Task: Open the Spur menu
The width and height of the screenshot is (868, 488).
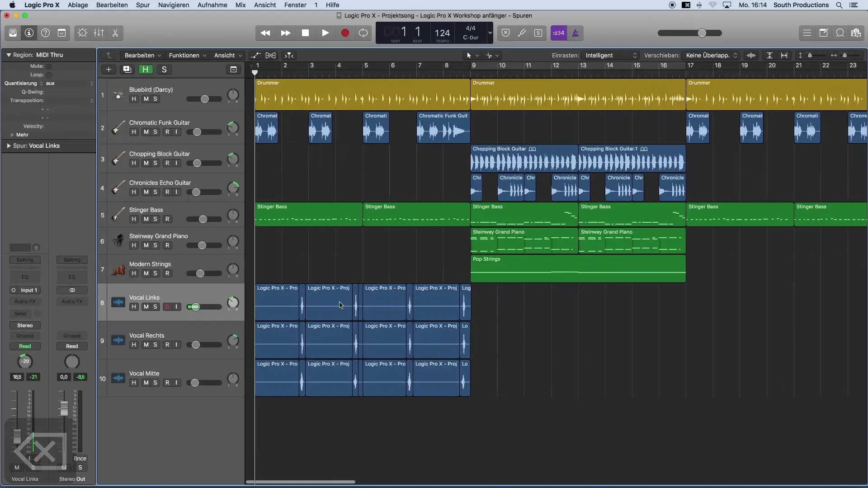Action: point(143,5)
